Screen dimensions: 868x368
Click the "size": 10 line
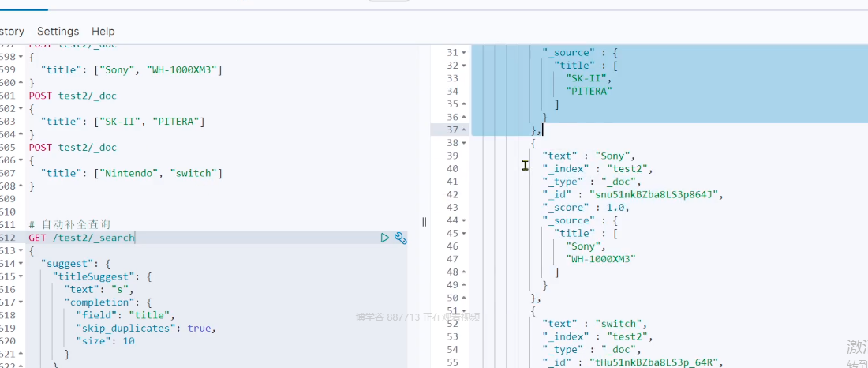(105, 341)
